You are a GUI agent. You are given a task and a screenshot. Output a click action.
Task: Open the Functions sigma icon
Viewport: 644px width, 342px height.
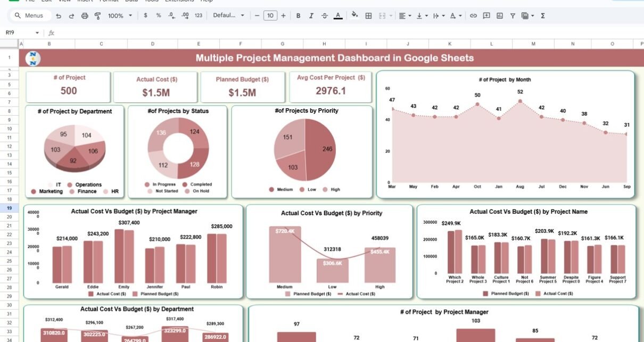click(x=543, y=16)
